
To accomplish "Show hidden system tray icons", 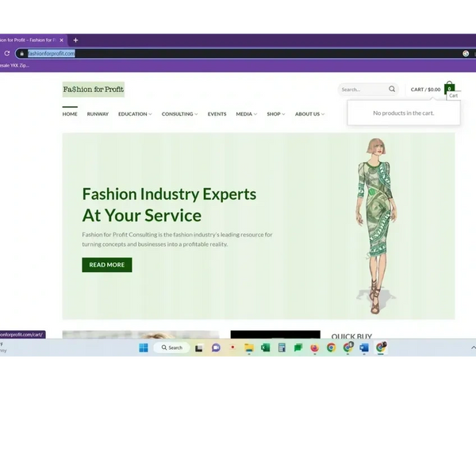I will [x=473, y=347].
